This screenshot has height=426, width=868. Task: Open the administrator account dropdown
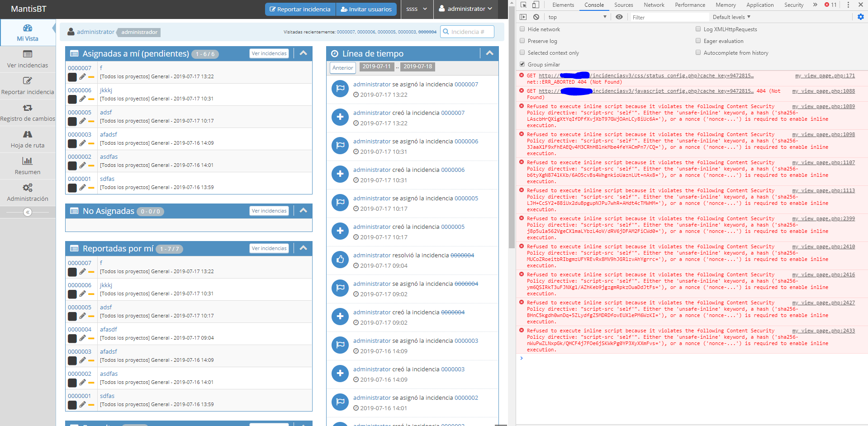pyautogui.click(x=465, y=9)
